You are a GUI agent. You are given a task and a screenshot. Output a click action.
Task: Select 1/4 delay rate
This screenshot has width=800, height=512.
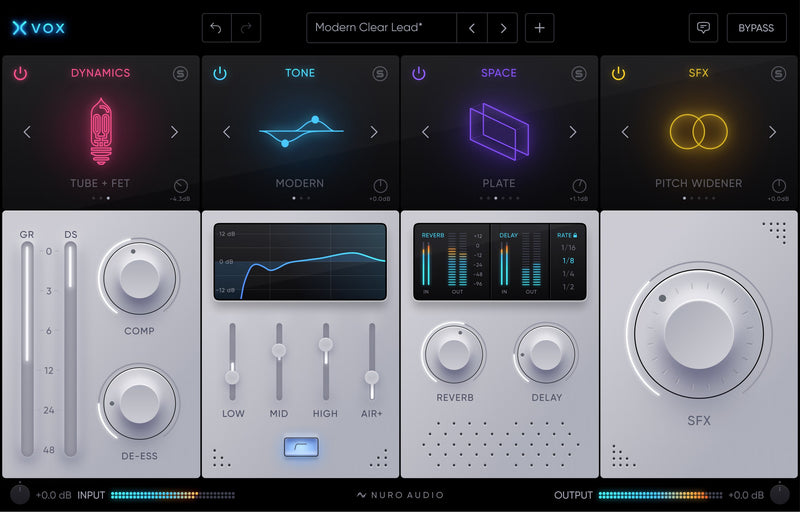[x=568, y=273]
